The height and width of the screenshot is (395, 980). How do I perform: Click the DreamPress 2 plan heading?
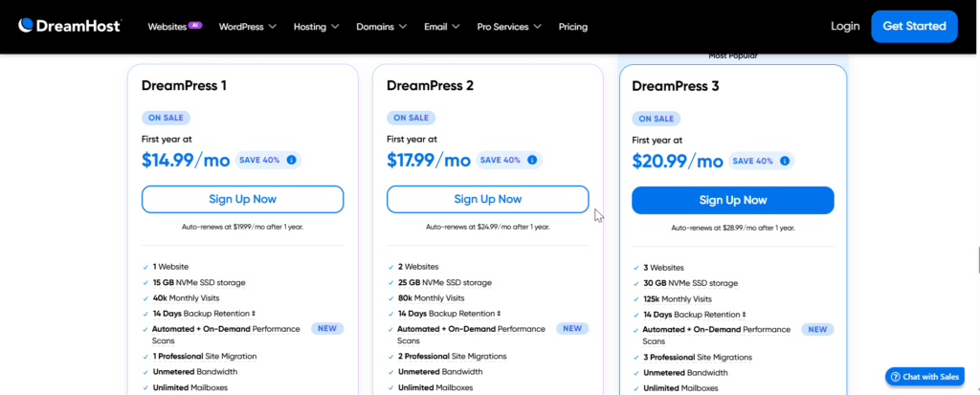[430, 85]
